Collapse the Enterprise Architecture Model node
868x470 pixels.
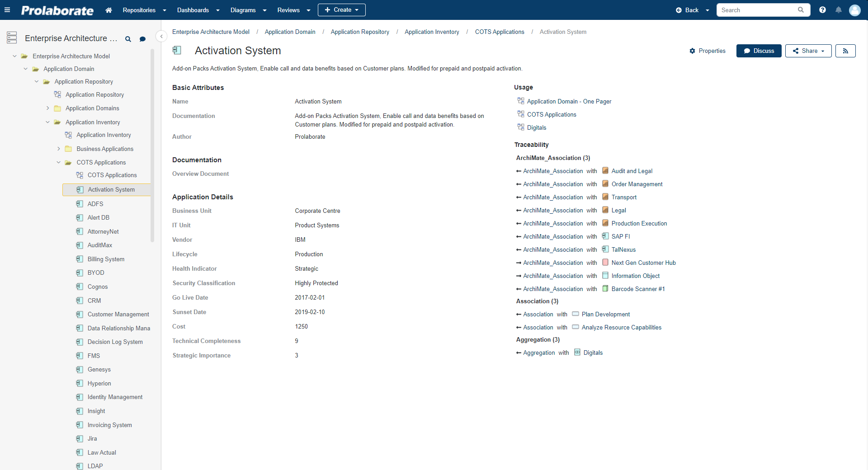coord(14,56)
